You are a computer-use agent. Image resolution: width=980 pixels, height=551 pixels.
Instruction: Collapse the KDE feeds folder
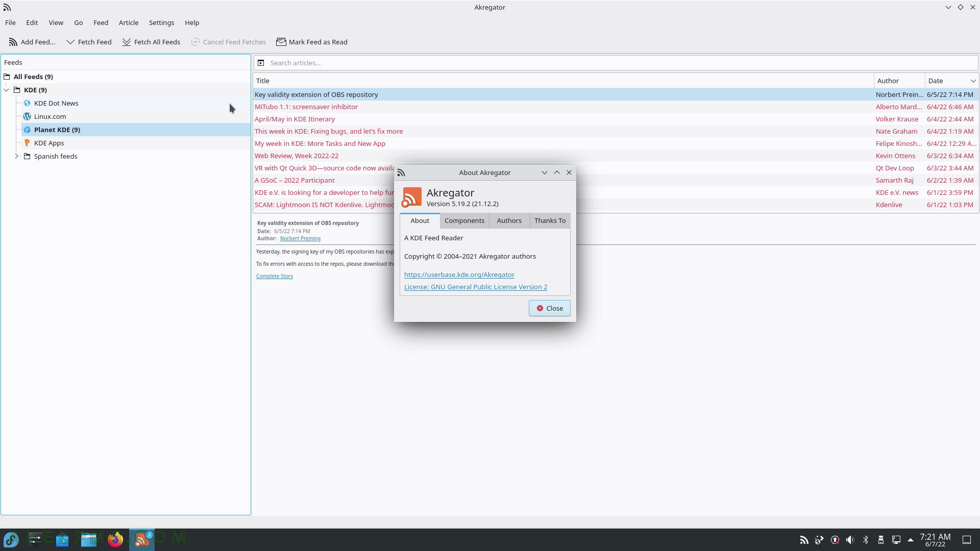(x=7, y=90)
